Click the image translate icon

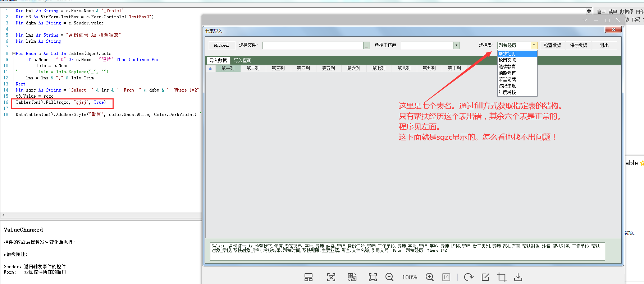[x=352, y=277]
